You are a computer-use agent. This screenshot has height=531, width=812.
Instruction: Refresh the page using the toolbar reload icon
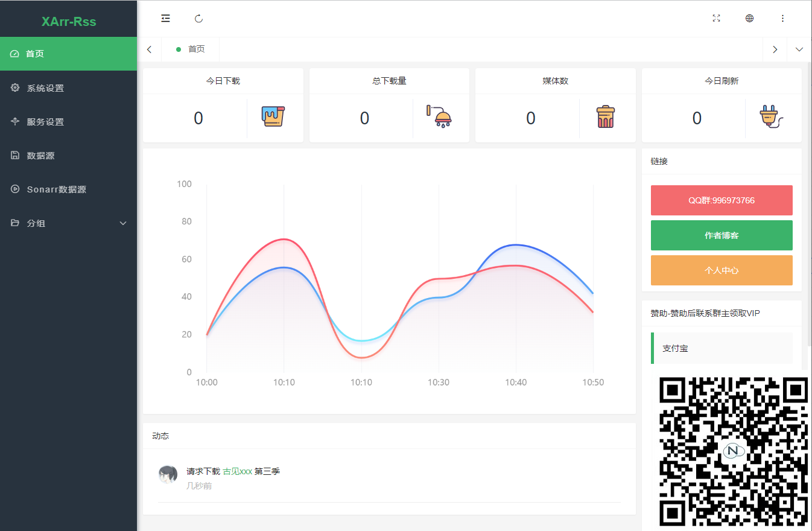coord(198,18)
